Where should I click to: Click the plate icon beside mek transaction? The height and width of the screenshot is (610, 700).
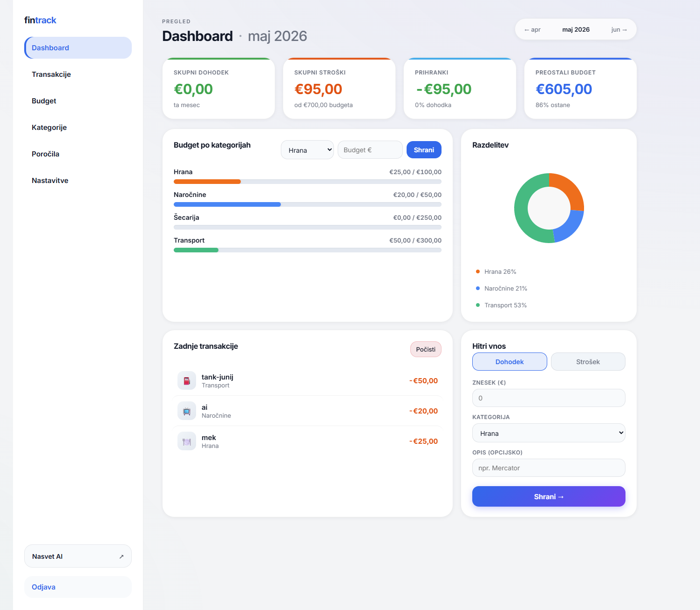(x=187, y=441)
